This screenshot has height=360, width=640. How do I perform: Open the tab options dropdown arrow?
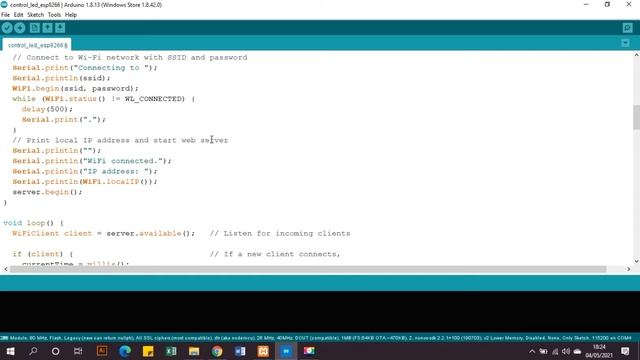pos(625,43)
